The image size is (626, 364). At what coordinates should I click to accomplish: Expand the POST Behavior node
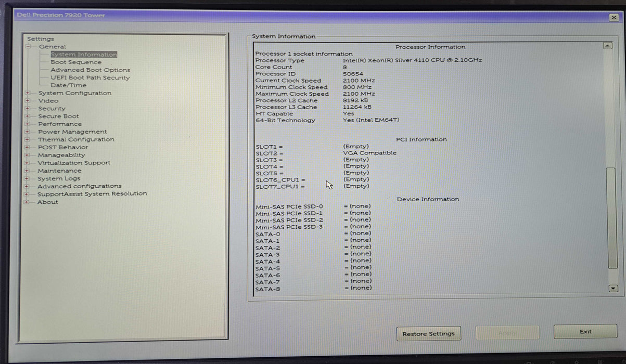click(x=27, y=148)
